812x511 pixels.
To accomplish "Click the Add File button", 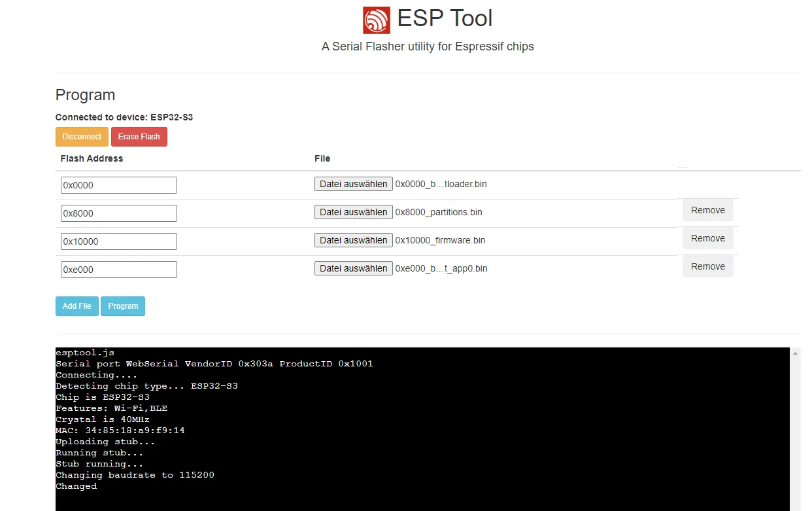I will tap(77, 306).
